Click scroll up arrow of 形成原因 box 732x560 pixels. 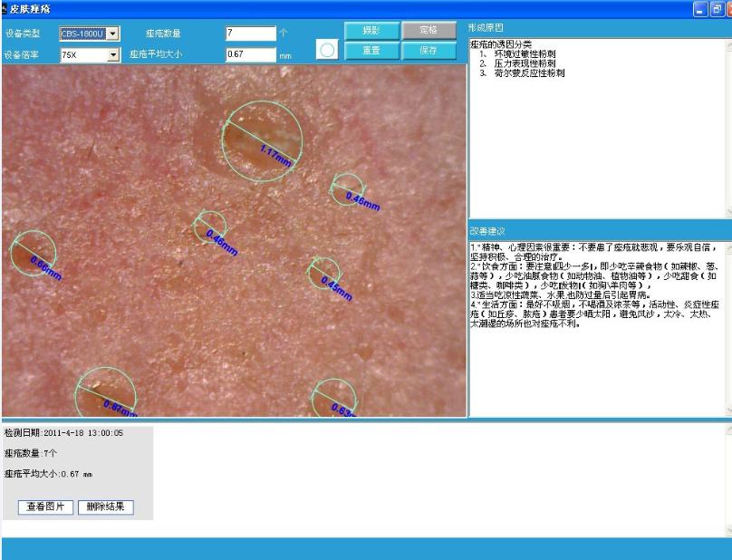[727, 43]
